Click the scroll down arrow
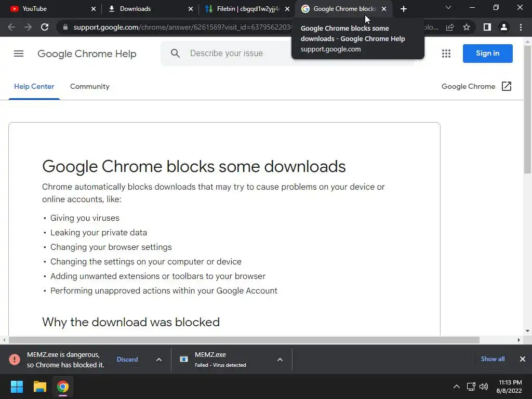Viewport: 532px width, 399px height. coord(528,331)
